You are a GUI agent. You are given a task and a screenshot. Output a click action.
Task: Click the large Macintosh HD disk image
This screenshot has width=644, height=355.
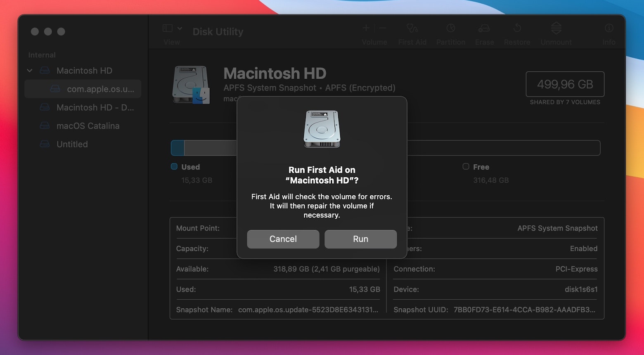tap(191, 85)
